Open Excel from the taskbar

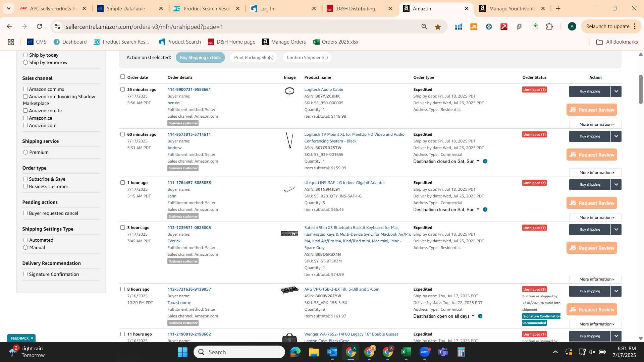[406, 352]
